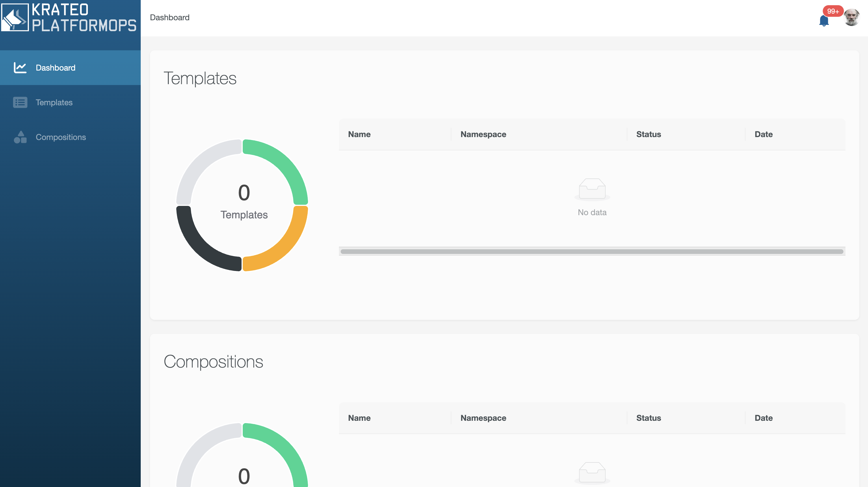Click the Templates list icon in sidebar
The width and height of the screenshot is (868, 487).
coord(20,102)
